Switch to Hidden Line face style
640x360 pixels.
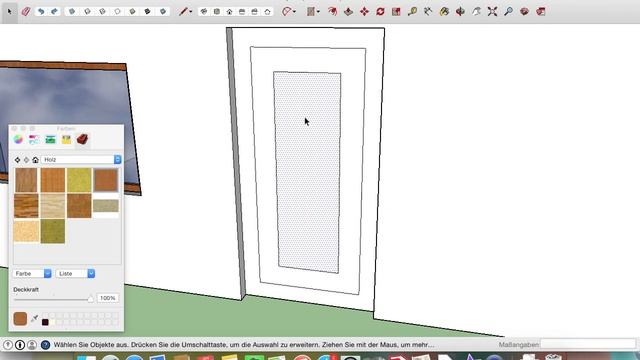point(117,11)
